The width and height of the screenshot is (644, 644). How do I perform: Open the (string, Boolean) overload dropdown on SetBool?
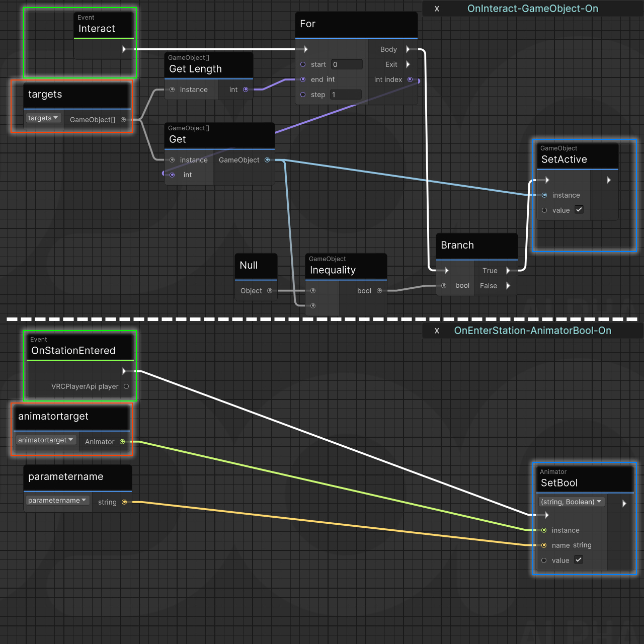pyautogui.click(x=571, y=502)
